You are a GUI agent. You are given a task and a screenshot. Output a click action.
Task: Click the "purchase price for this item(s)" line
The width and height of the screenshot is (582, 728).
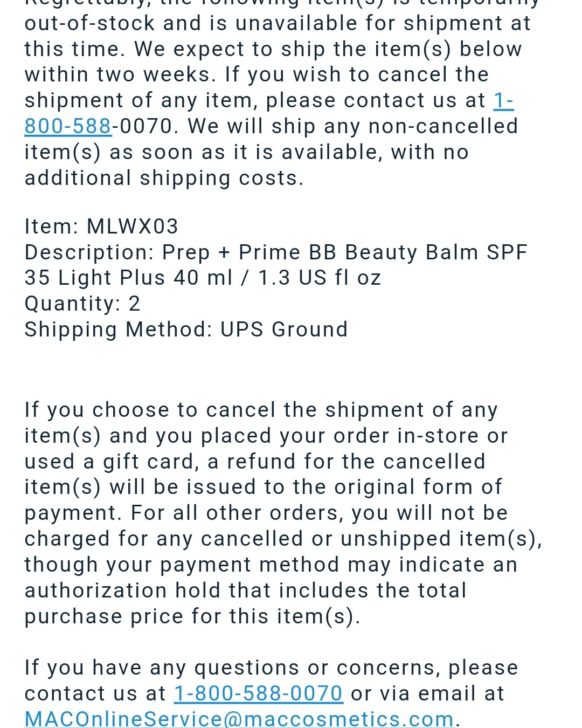(192, 616)
